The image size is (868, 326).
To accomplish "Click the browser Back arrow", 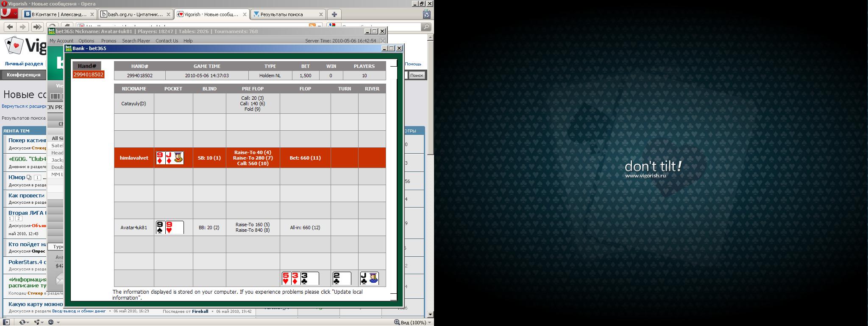I will (x=10, y=27).
